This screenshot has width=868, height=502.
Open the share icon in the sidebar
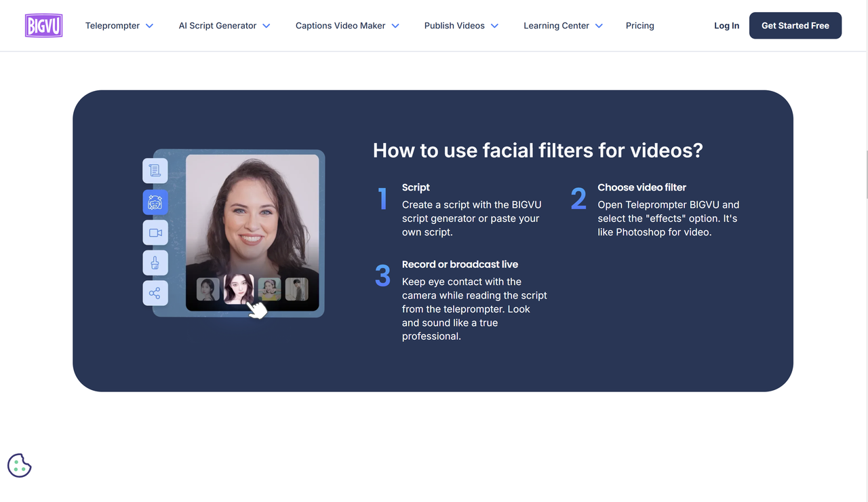155,293
